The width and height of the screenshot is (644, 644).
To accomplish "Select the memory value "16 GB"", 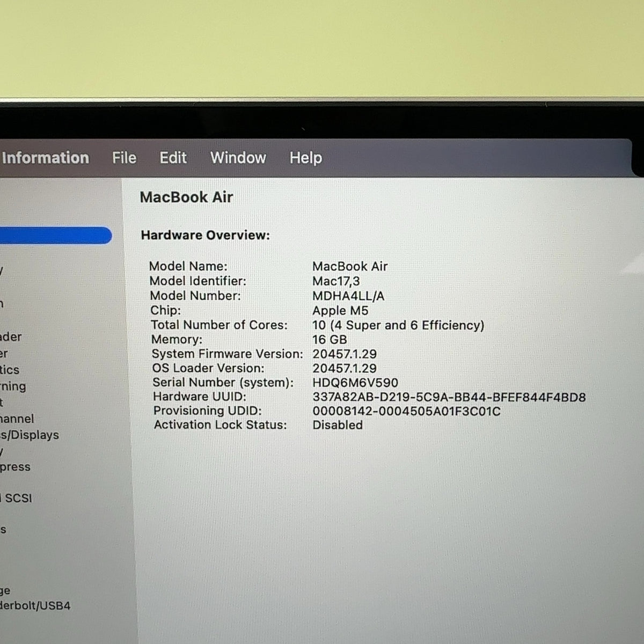I will [330, 340].
